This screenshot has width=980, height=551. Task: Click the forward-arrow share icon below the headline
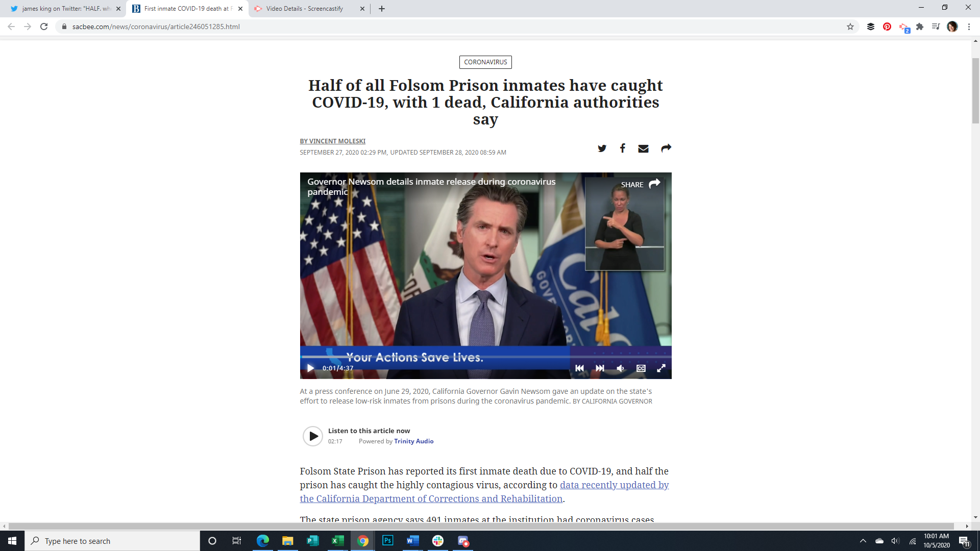[666, 148]
